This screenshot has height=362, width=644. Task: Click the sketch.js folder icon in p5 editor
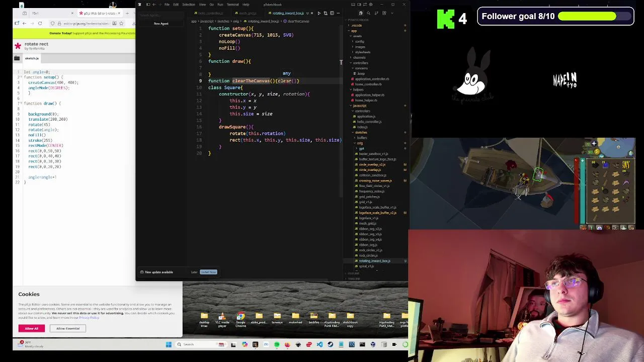tap(17, 58)
